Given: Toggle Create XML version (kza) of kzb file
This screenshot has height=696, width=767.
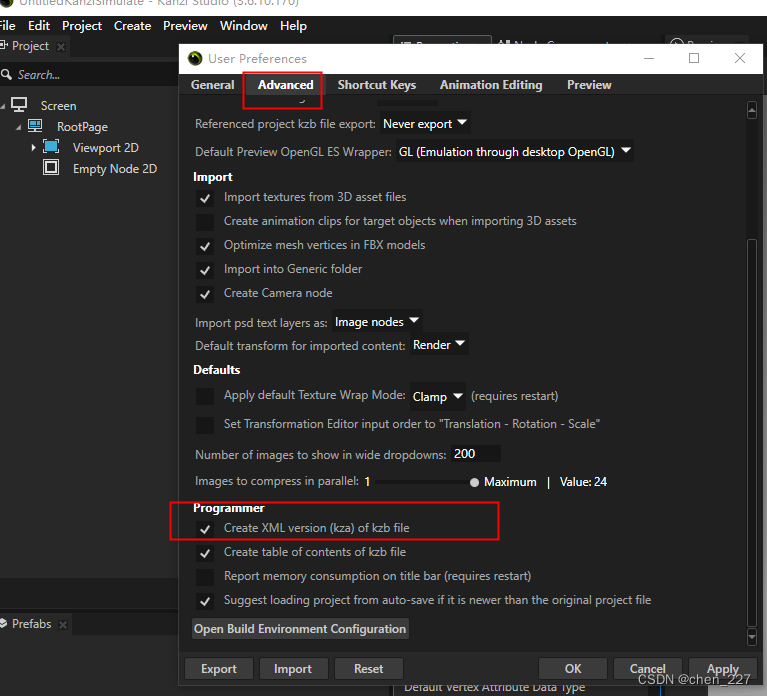Looking at the screenshot, I should (205, 529).
